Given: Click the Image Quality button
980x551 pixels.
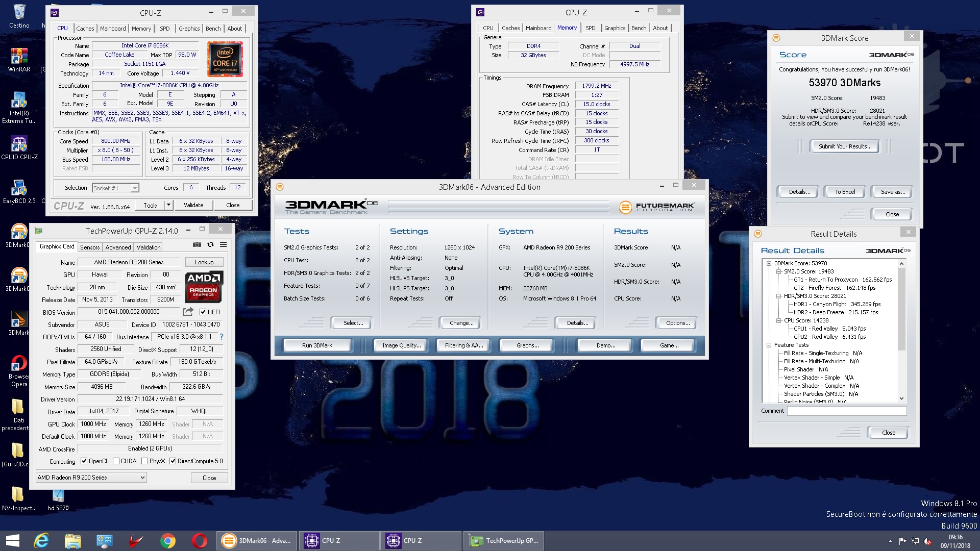Looking at the screenshot, I should pos(402,345).
